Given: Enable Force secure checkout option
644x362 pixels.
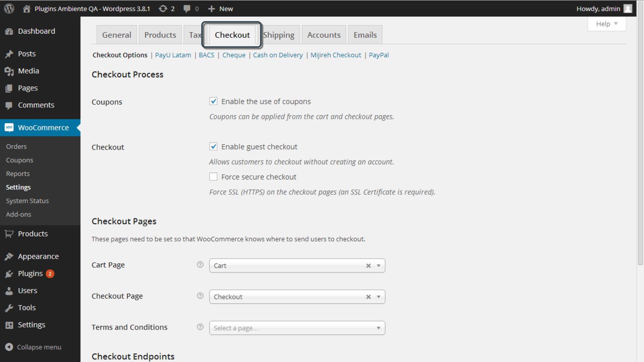Looking at the screenshot, I should (213, 176).
